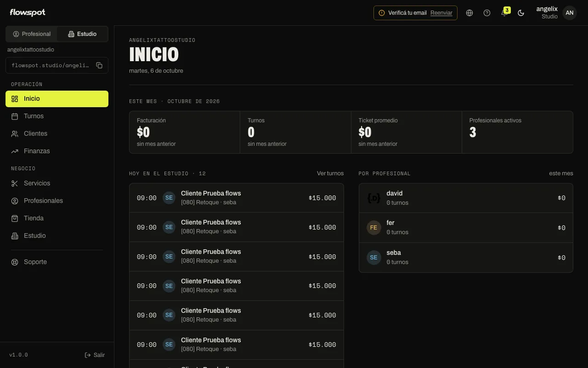
Task: Click the Ticket promedio stat card
Action: click(407, 132)
